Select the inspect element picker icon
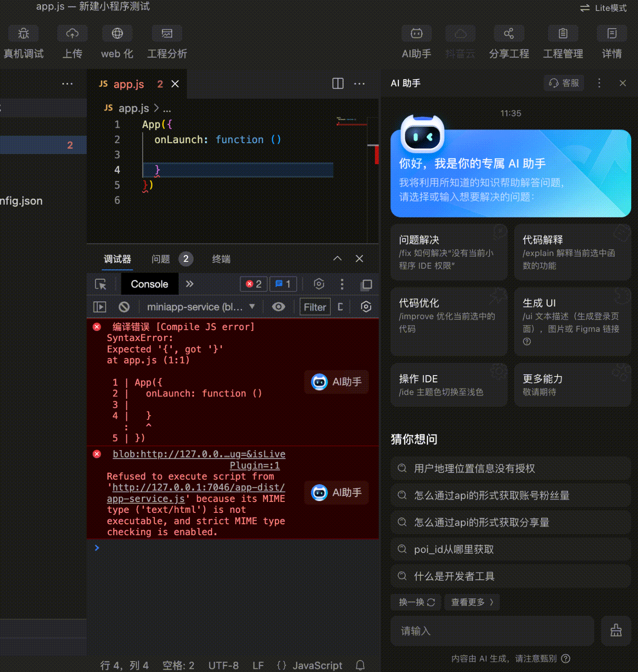This screenshot has width=638, height=672. point(100,284)
